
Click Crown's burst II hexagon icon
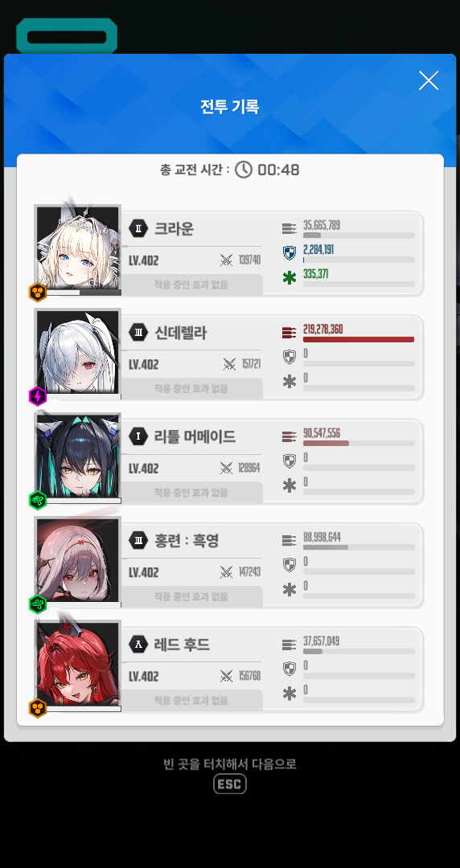(x=138, y=228)
